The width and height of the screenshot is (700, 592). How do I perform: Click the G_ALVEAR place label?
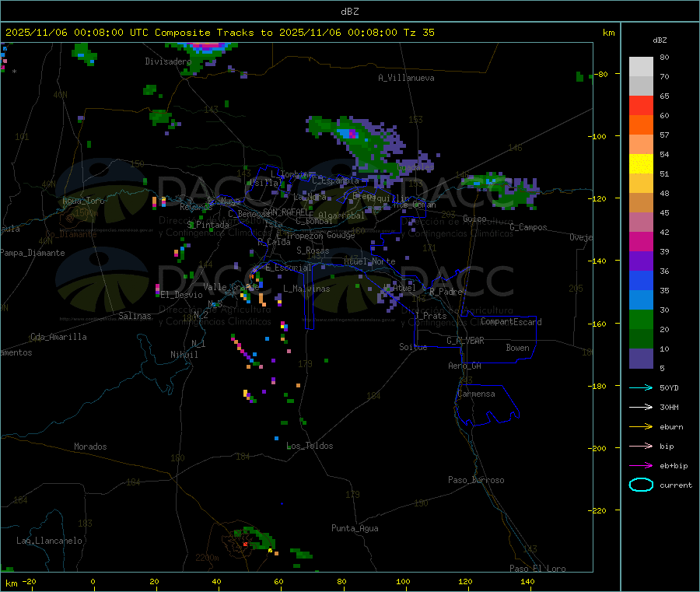coord(465,341)
